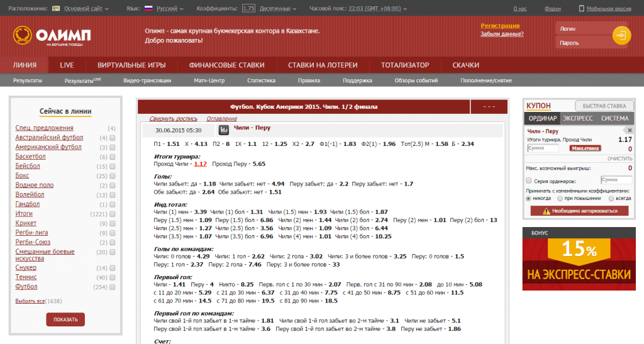
Task: Click the mobile version phone icon
Action: pyautogui.click(x=581, y=8)
